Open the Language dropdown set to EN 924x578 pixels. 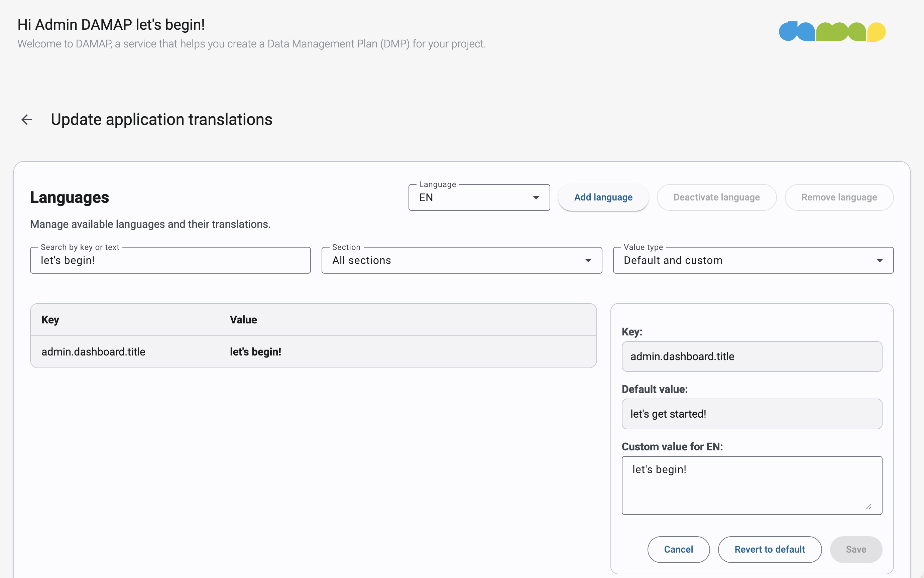point(479,198)
